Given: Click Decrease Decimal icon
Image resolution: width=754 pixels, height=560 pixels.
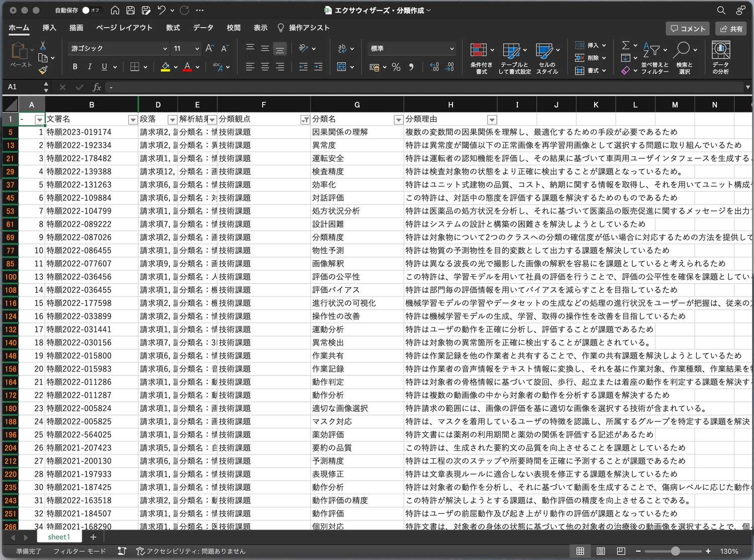Looking at the screenshot, I should tap(450, 67).
